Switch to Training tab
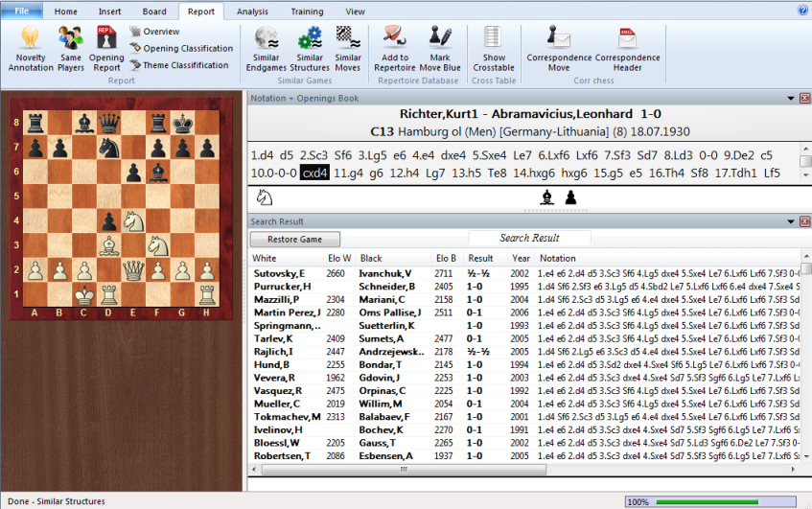Viewport: 812px width, 509px height. 307,12
